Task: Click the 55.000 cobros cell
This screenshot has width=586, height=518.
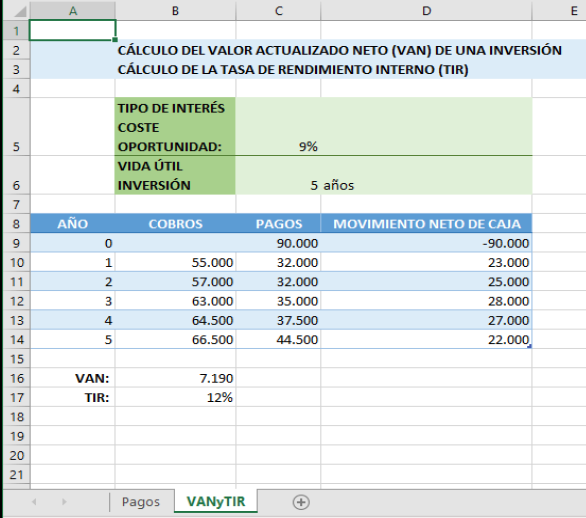Action: [175, 262]
